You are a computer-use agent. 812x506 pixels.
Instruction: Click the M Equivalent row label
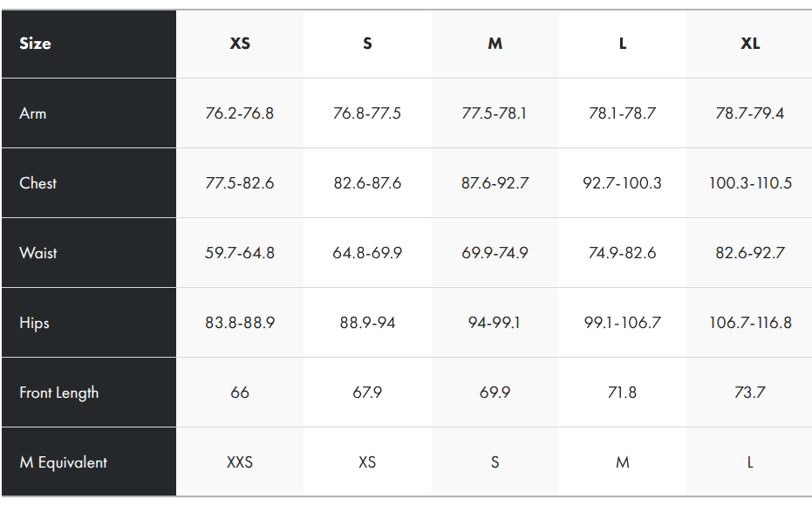click(63, 462)
